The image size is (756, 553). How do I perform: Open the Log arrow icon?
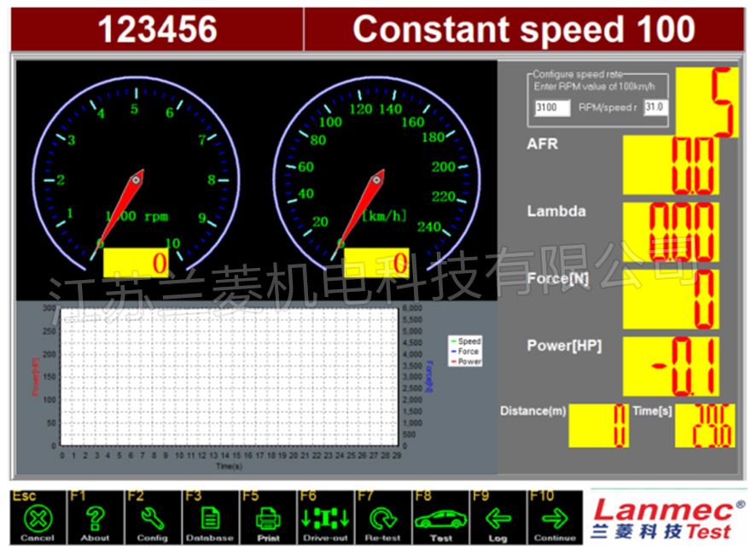pos(498,518)
